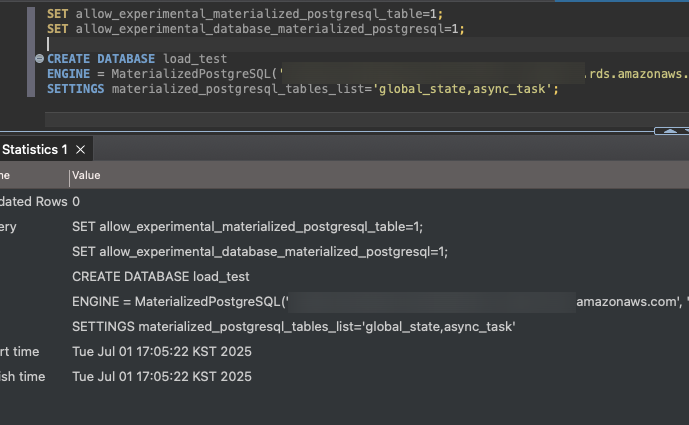Click the results panel collapse arrow handle

click(671, 131)
